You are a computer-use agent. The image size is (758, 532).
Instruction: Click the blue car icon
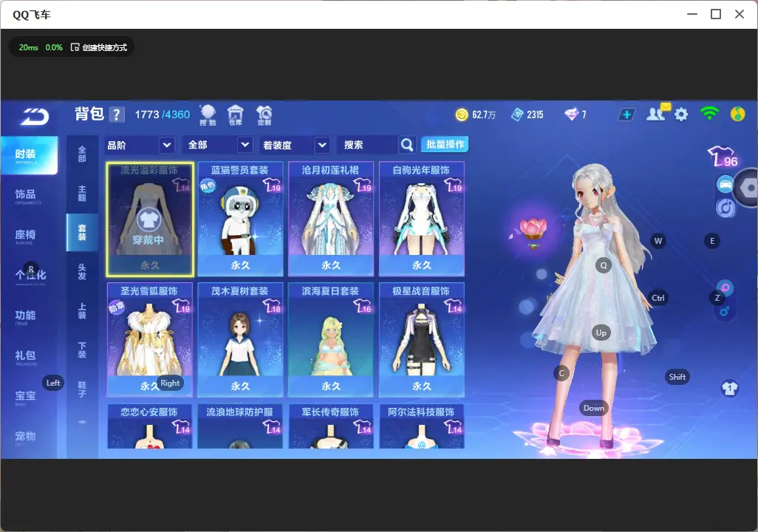click(x=725, y=184)
